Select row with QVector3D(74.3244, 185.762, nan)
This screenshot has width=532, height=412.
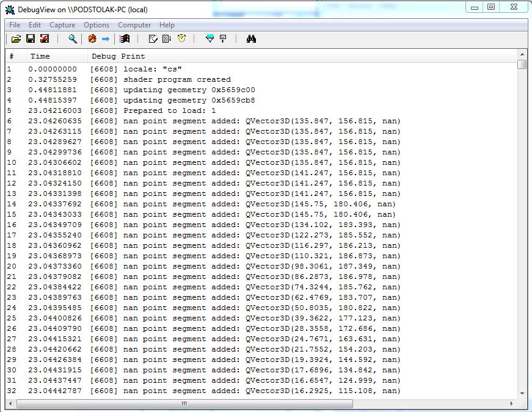(x=261, y=287)
